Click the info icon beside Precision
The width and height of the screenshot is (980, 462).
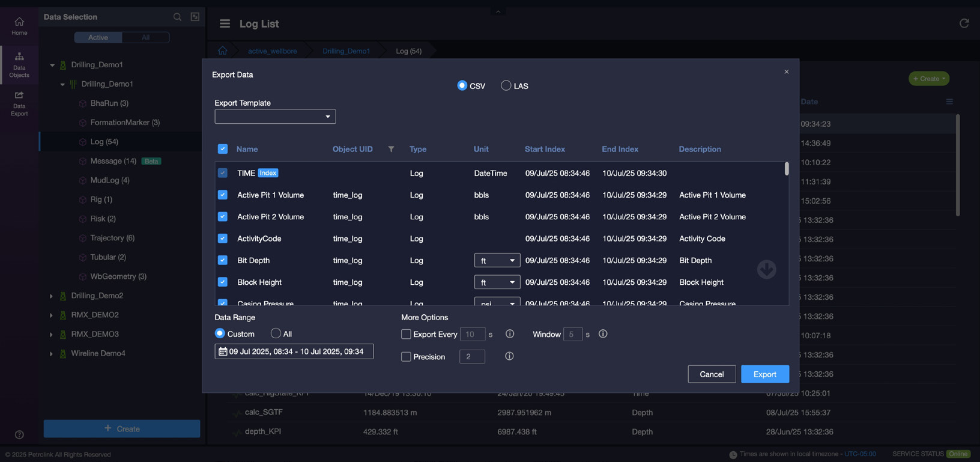509,356
